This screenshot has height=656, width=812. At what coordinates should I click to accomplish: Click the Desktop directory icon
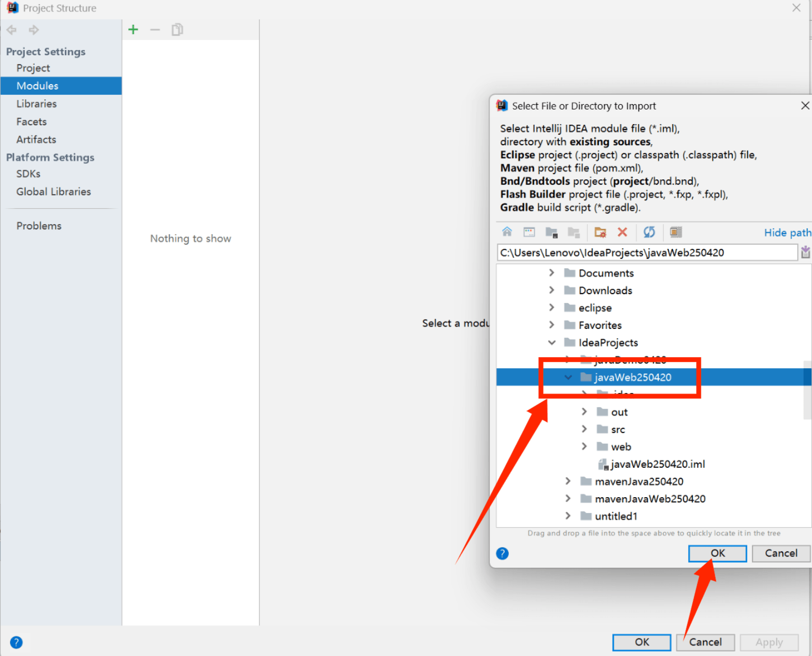point(529,232)
